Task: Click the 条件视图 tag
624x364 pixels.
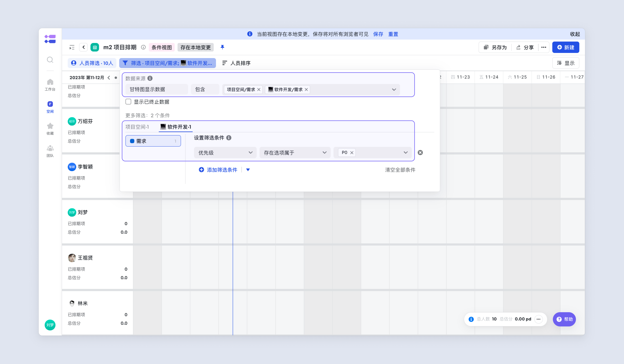Action: coord(162,47)
